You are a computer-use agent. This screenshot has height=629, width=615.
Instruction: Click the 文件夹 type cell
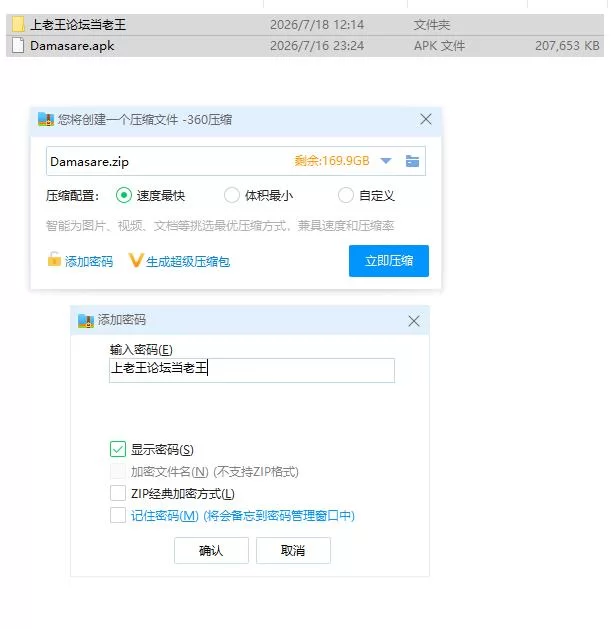[x=432, y=25]
